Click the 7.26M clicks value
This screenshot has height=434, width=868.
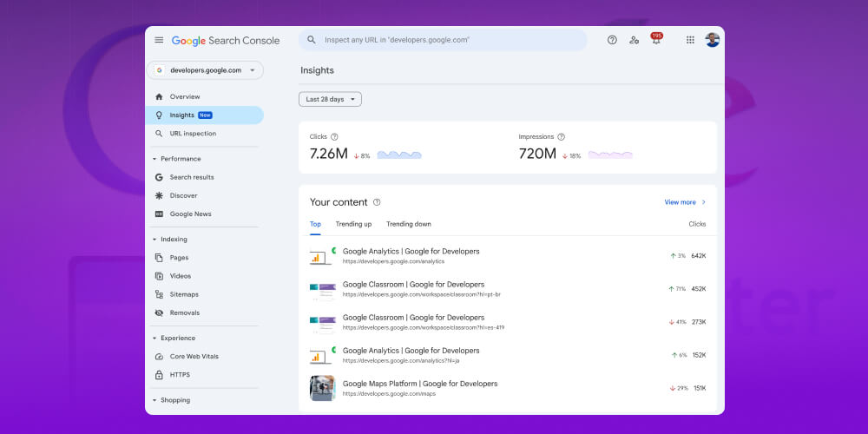pyautogui.click(x=329, y=154)
